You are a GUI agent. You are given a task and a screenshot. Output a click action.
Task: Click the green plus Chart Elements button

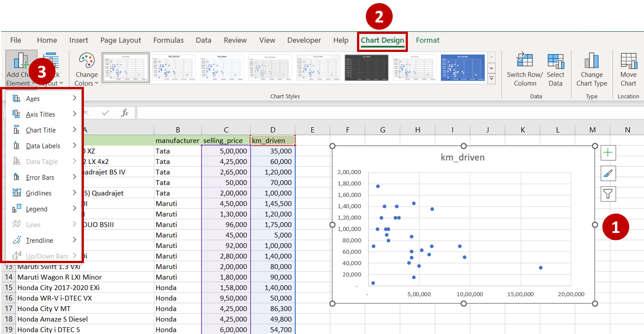point(608,153)
